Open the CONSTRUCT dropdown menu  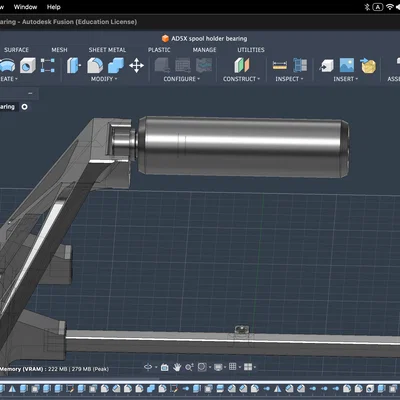pos(241,79)
